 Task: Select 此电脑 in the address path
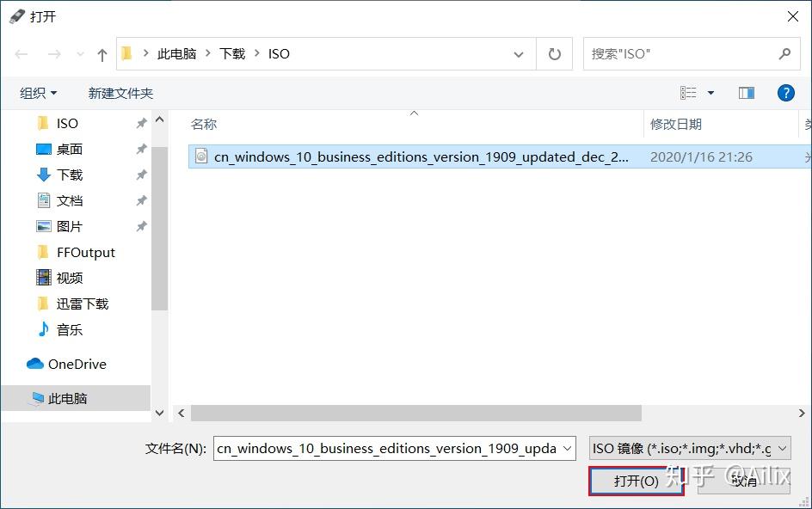pos(176,54)
